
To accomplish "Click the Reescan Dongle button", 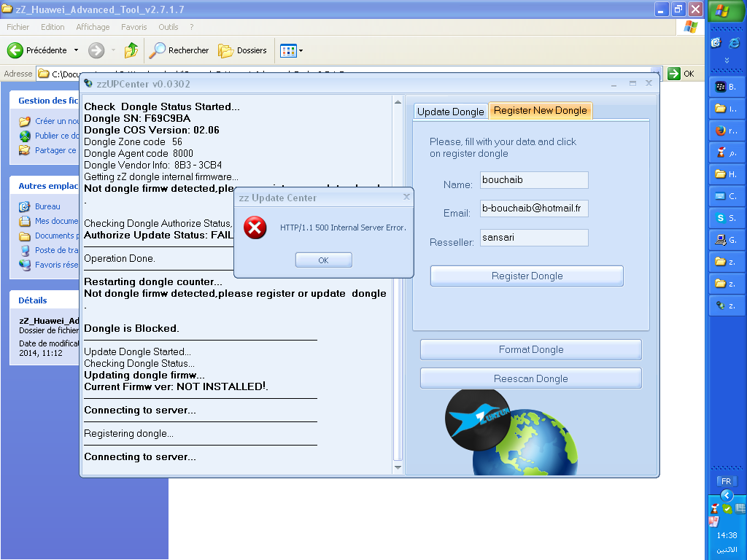I will (x=531, y=378).
